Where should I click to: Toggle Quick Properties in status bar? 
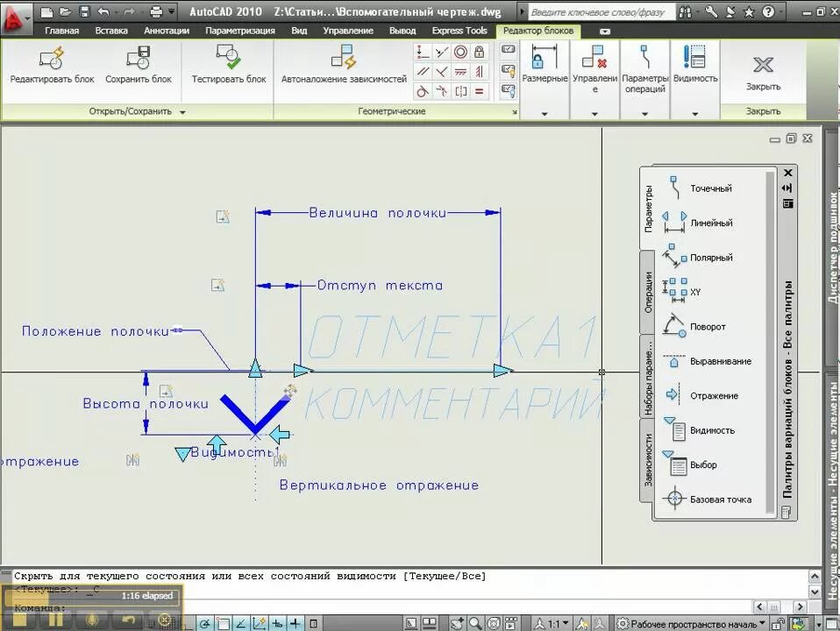pyautogui.click(x=313, y=623)
